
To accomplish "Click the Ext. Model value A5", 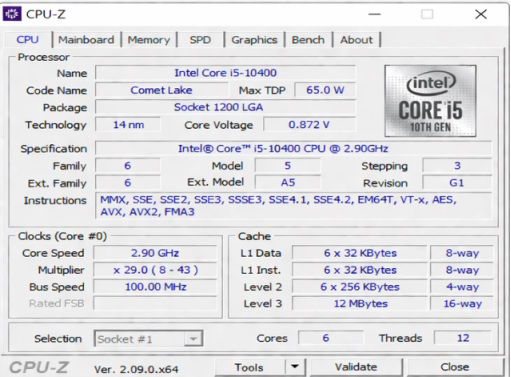I will click(288, 183).
